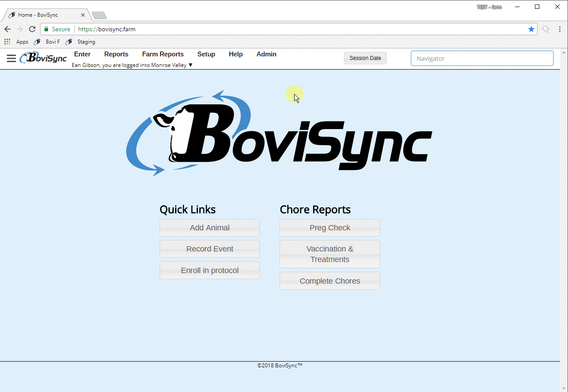Open the Enter menu
The image size is (568, 392).
click(82, 54)
